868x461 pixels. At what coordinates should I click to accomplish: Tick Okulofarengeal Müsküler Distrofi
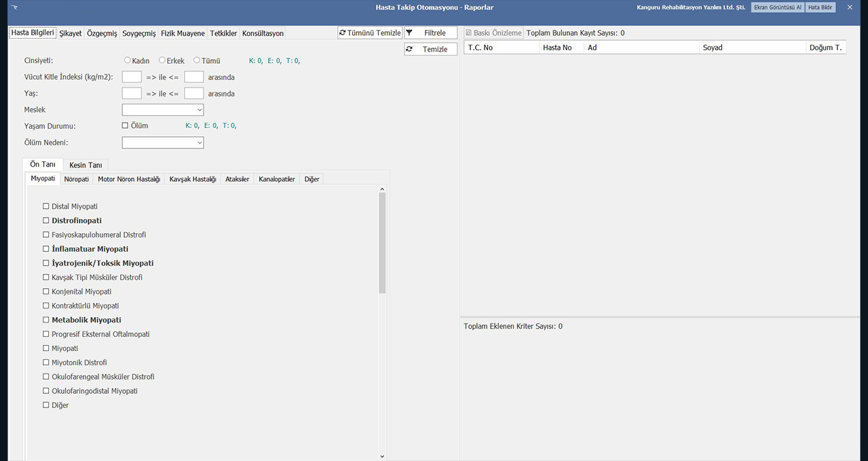(46, 377)
